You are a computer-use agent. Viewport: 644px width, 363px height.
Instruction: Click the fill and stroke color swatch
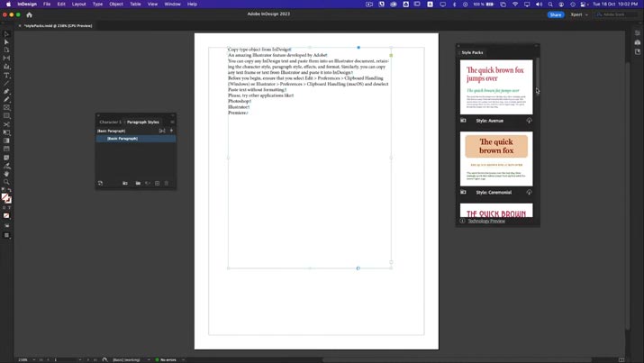6,199
